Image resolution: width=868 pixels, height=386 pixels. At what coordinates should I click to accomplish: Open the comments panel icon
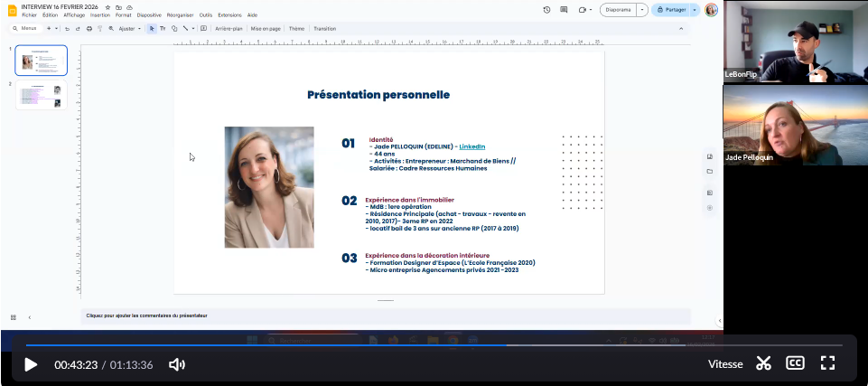(565, 9)
